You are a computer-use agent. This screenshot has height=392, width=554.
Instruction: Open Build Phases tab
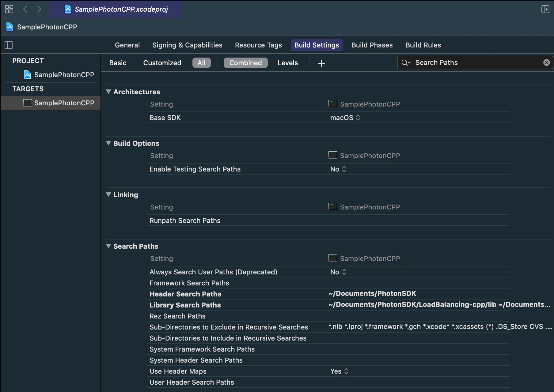pyautogui.click(x=372, y=45)
